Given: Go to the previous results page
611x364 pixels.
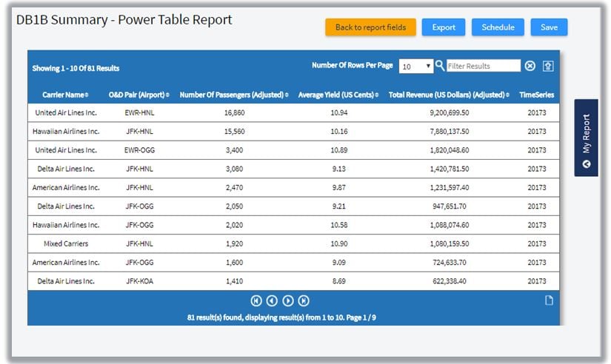Looking at the screenshot, I should pyautogui.click(x=272, y=300).
